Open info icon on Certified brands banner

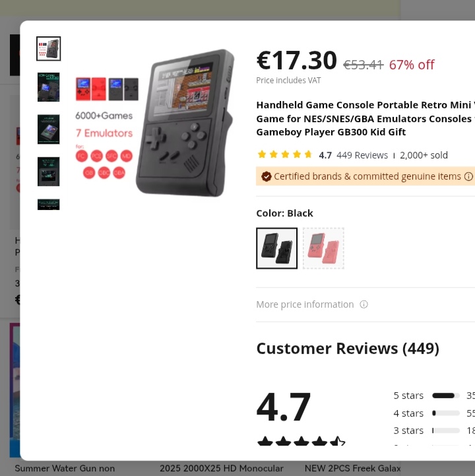(468, 176)
